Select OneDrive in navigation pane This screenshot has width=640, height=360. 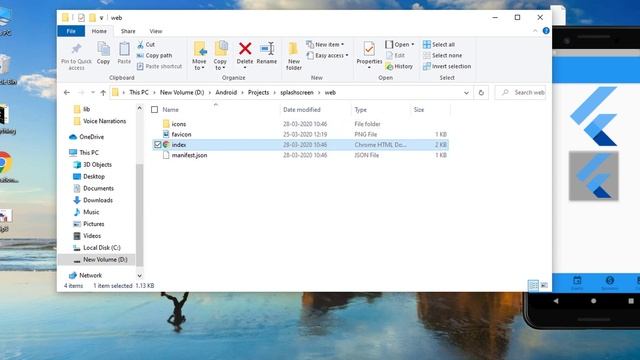pos(91,137)
